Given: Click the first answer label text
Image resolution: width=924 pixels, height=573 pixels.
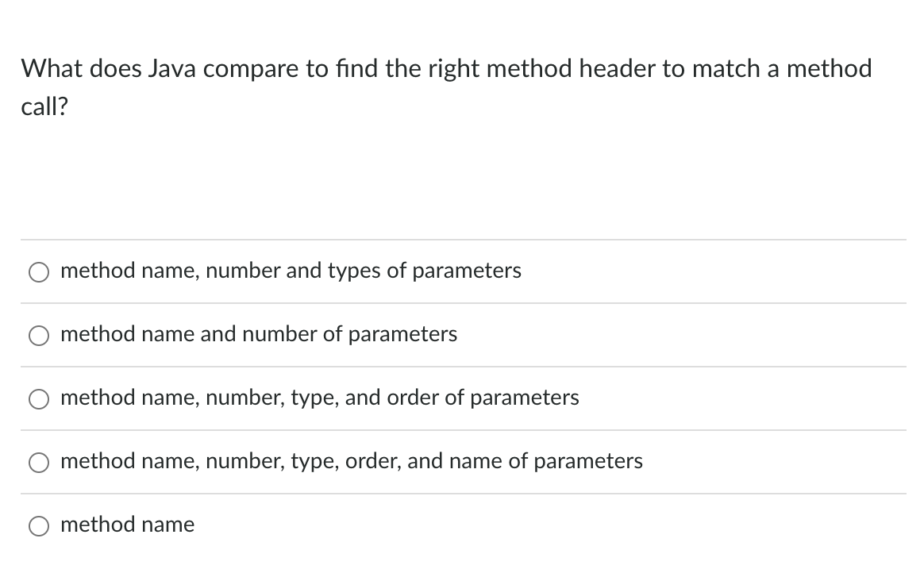Looking at the screenshot, I should [x=291, y=271].
